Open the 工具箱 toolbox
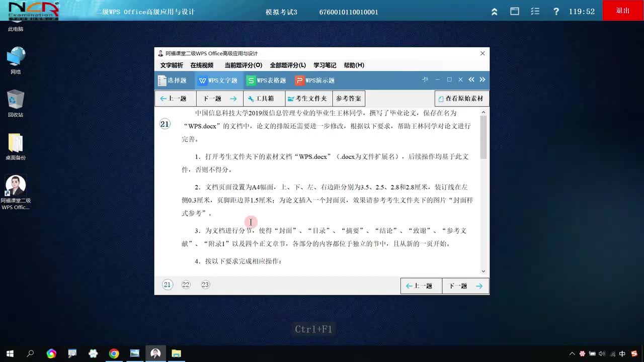The height and width of the screenshot is (362, 644). (x=264, y=99)
